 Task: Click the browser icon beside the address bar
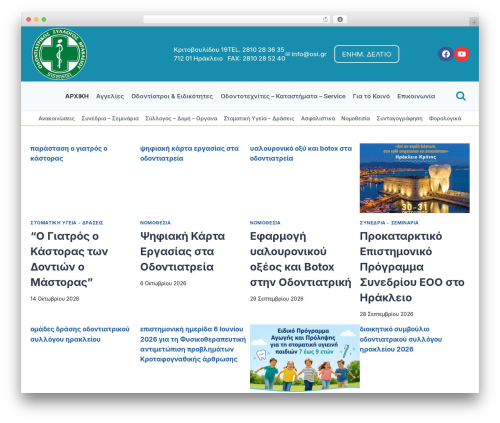(340, 20)
